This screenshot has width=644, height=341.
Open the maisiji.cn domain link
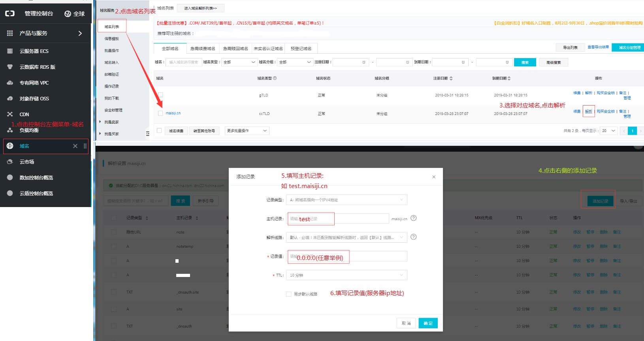(173, 113)
